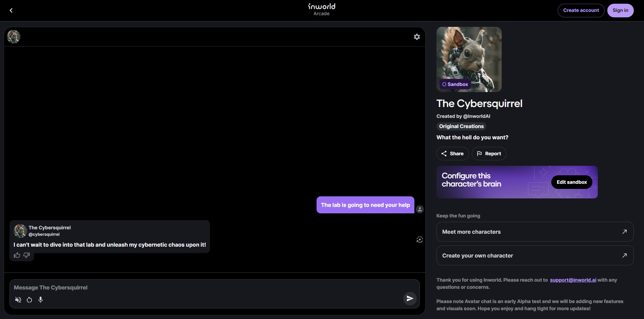Restart the conversation with the reset icon
Image resolution: width=644 pixels, height=319 pixels.
(30, 300)
